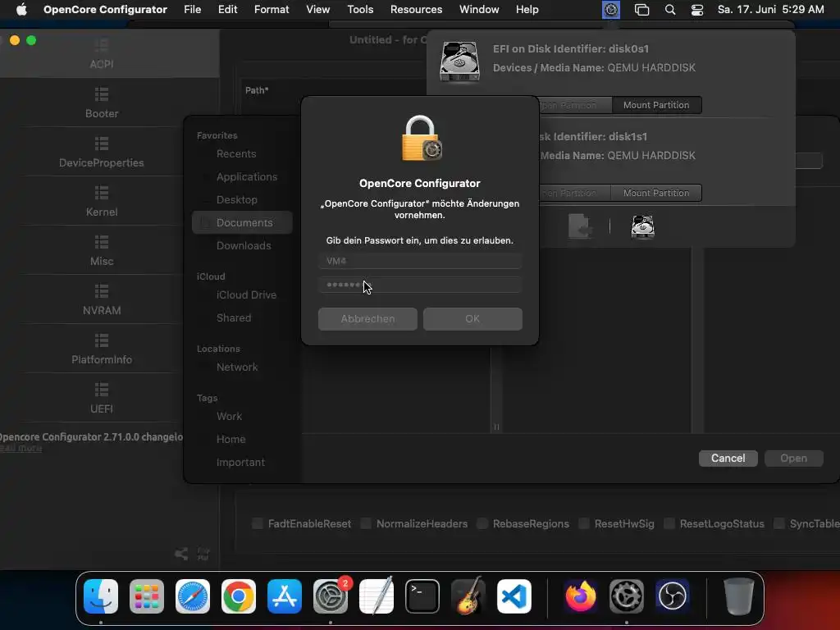
Task: Open Launchpad from the dock
Action: 147,596
